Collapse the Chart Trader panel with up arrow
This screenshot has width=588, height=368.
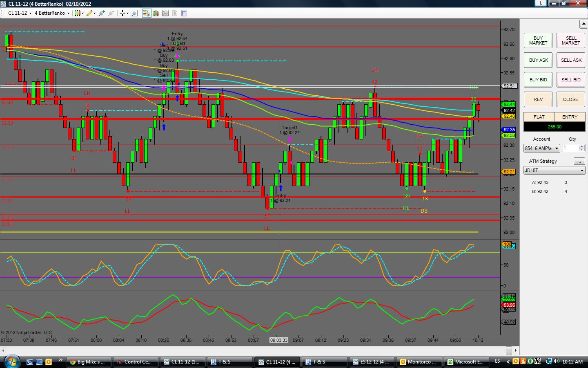pos(583,24)
